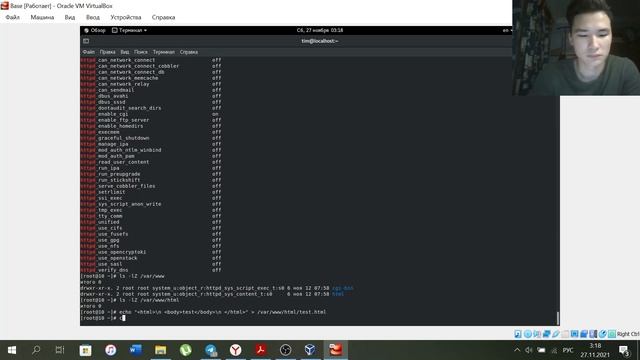Click the httpd_can_network_connect_cobbler line
Viewport: 640px width, 360px height.
[x=151, y=66]
